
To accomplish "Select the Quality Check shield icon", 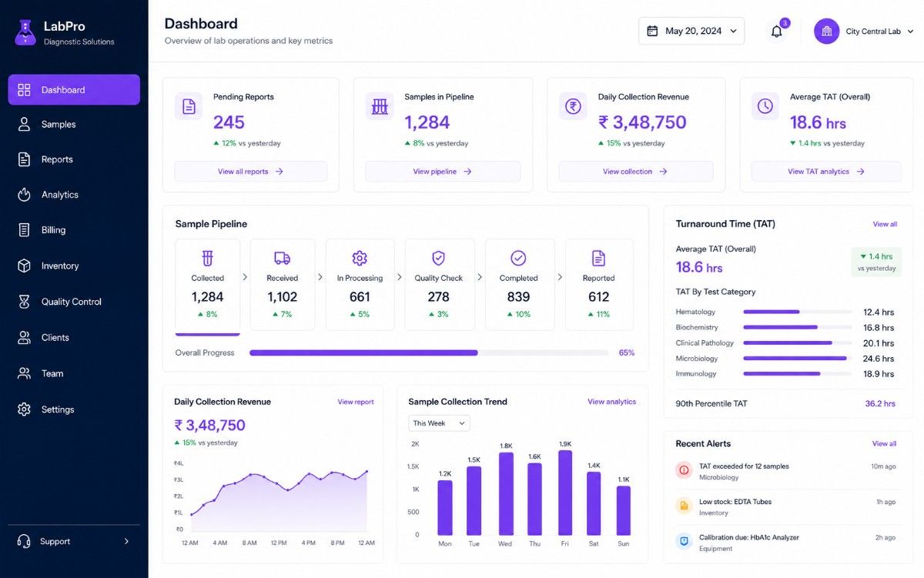I will click(x=438, y=258).
